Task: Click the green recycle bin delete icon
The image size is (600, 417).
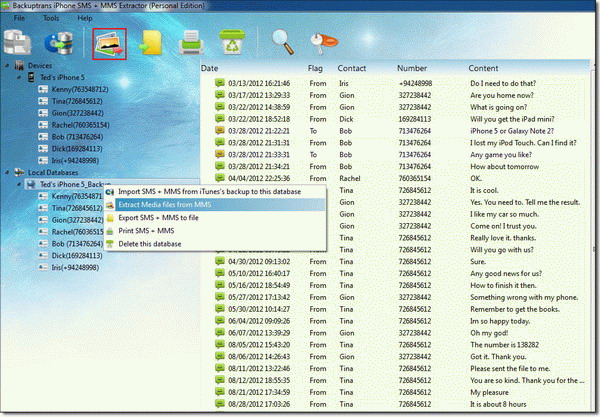Action: coord(232,42)
